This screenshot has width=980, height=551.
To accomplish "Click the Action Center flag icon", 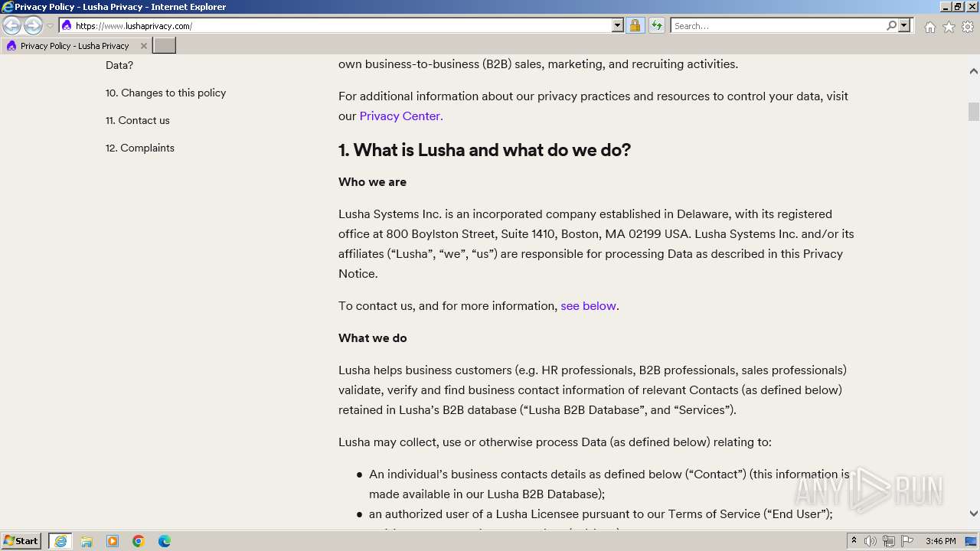I will point(907,541).
